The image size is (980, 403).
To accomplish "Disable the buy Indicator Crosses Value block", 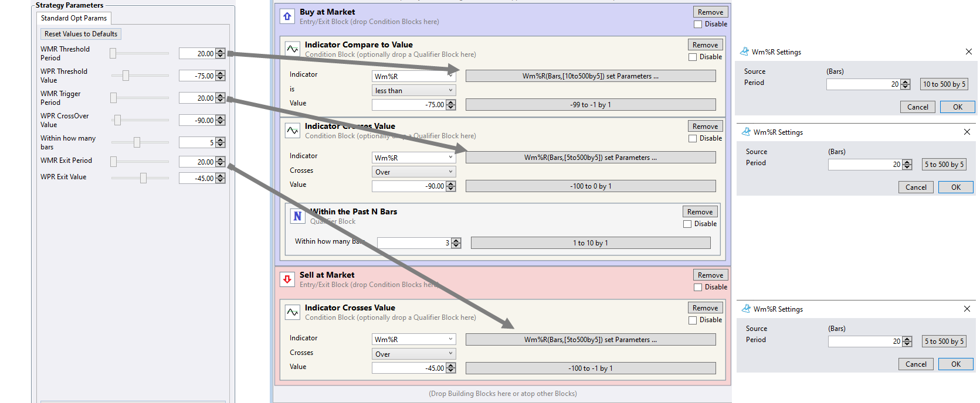I will [x=693, y=138].
